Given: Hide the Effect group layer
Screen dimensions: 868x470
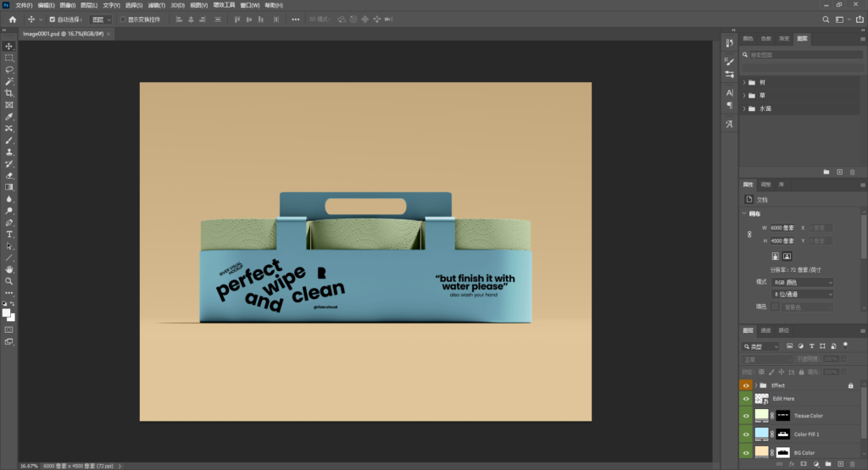Looking at the screenshot, I should tap(746, 385).
